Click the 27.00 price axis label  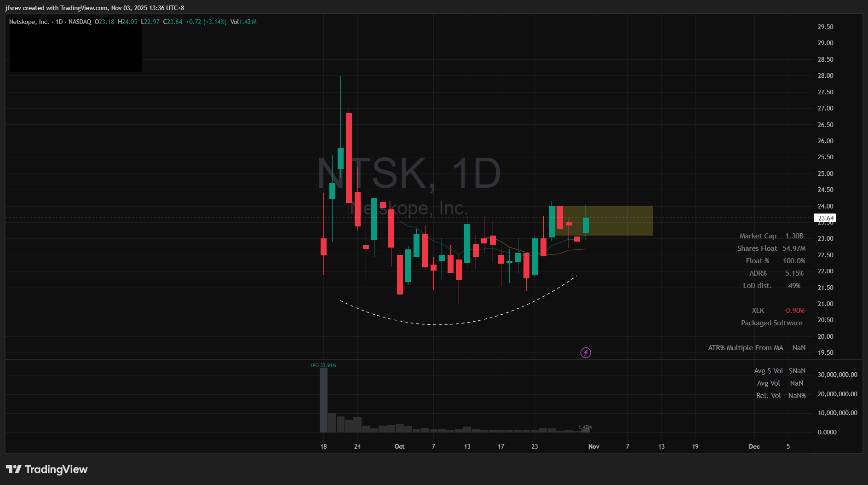(825, 108)
